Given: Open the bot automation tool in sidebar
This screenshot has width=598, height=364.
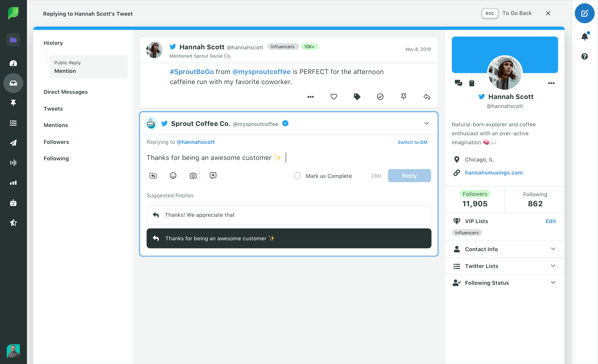Looking at the screenshot, I should [13, 203].
